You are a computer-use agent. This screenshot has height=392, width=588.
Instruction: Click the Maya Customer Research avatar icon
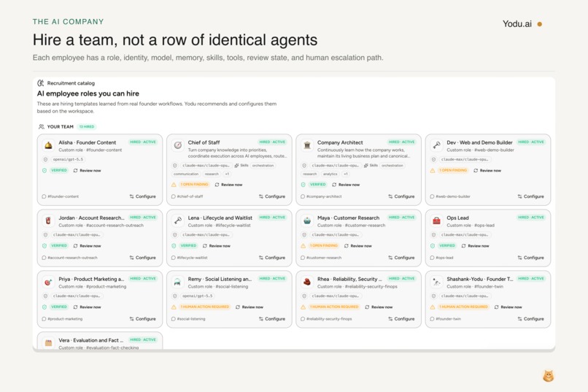coord(307,221)
